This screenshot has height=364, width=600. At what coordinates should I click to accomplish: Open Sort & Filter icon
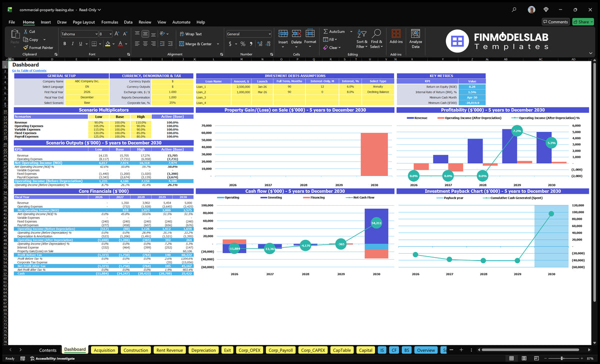coord(361,33)
